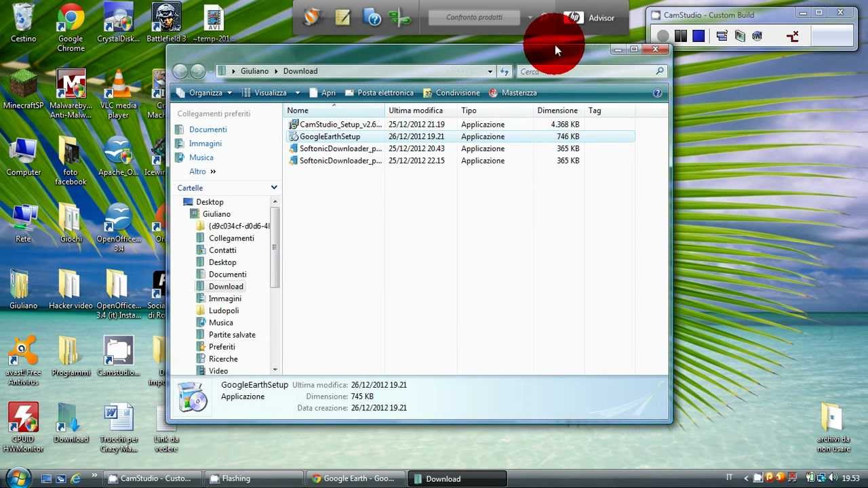The height and width of the screenshot is (488, 868).
Task: Select the avast! Free Antivirus desktop icon
Action: click(x=23, y=361)
